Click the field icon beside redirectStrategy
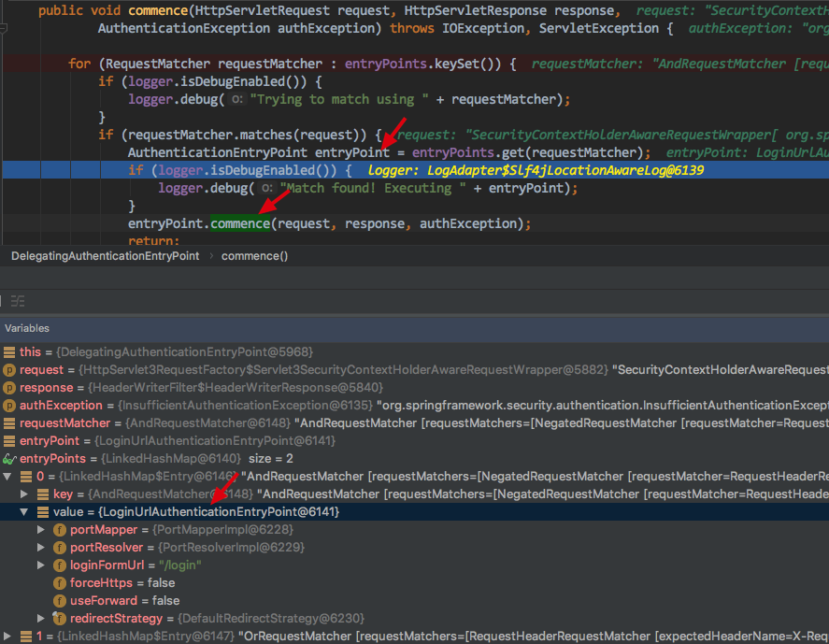This screenshot has height=644, width=829. coord(58,618)
